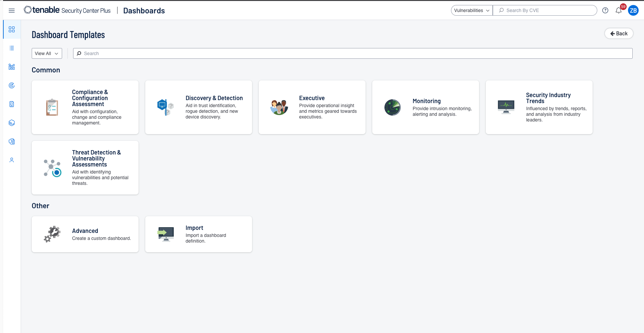This screenshot has height=333, width=644.
Task: Click the Tenable Security Center Plus logo
Action: pos(67,10)
